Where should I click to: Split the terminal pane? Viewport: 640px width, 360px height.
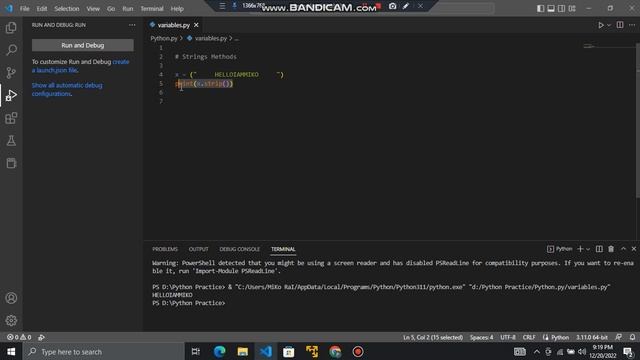pyautogui.click(x=599, y=249)
